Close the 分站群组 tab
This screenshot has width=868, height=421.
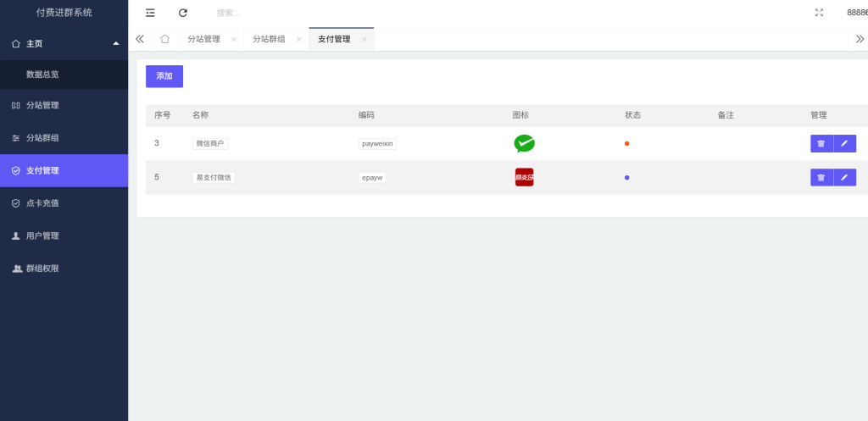pos(299,39)
